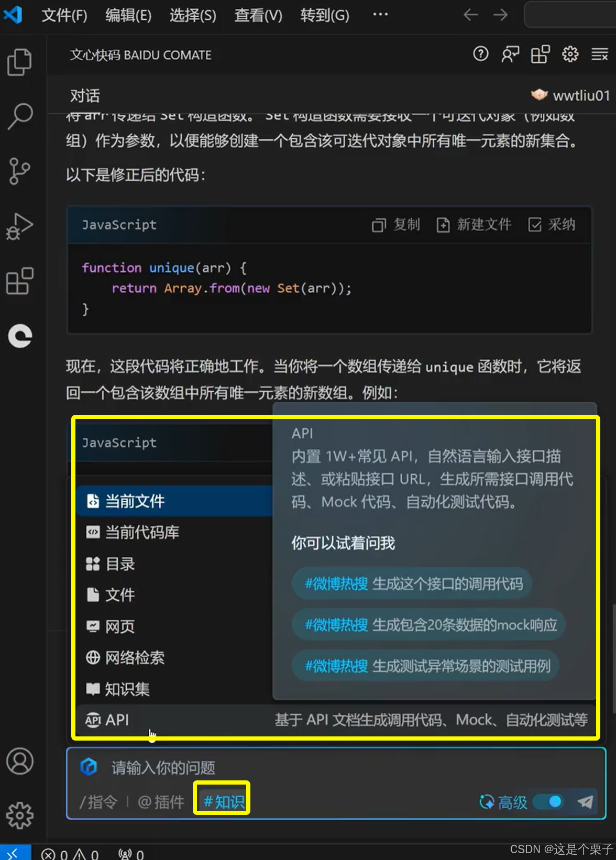The width and height of the screenshot is (616, 860).
Task: Click 新建文件 to create new file
Action: pyautogui.click(x=474, y=225)
